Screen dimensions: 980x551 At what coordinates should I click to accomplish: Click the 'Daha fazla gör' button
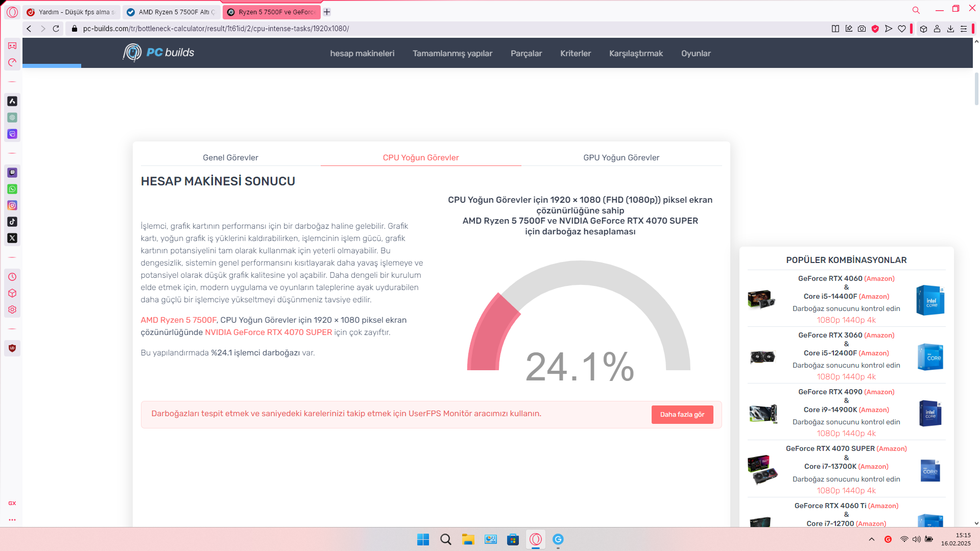682,415
